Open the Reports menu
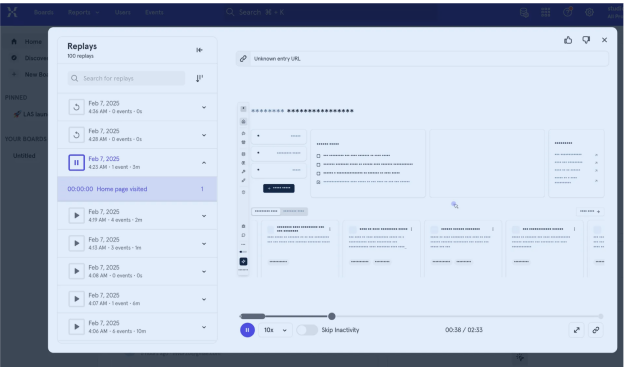 point(83,12)
